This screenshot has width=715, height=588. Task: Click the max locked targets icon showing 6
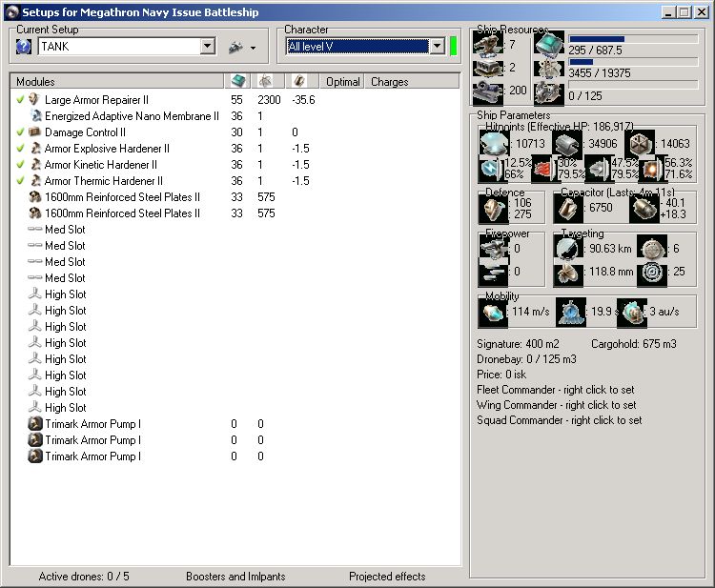652,249
